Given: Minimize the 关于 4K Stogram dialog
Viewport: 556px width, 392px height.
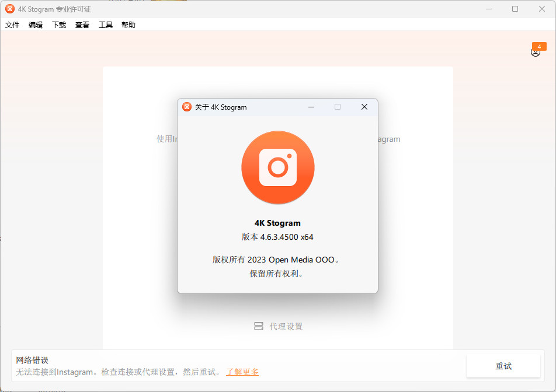Looking at the screenshot, I should pos(311,107).
